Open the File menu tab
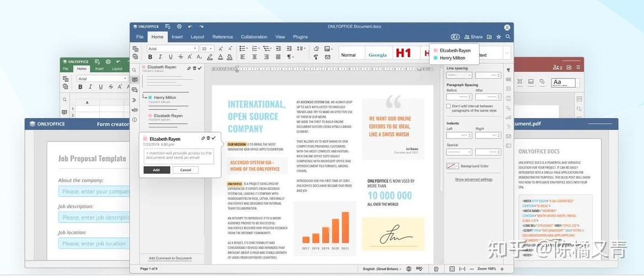This screenshot has width=644, height=276. (140, 37)
